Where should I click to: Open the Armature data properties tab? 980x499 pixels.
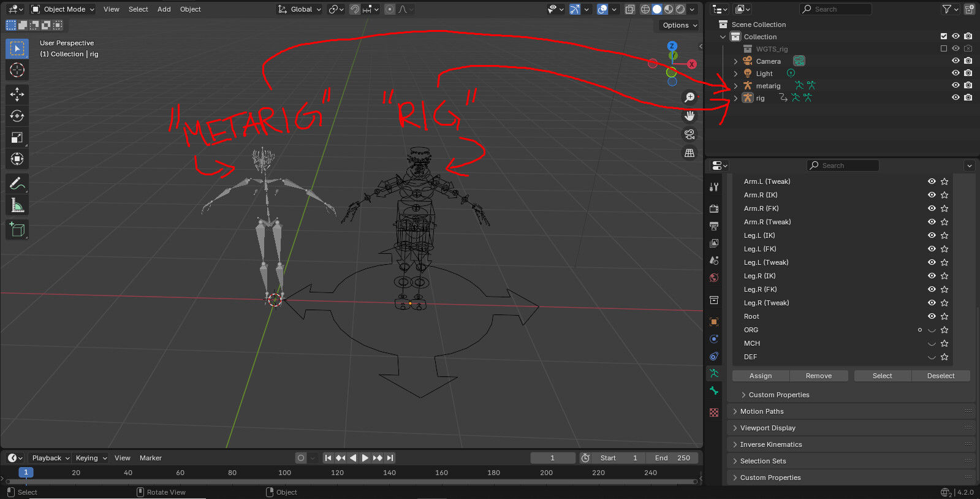[714, 373]
